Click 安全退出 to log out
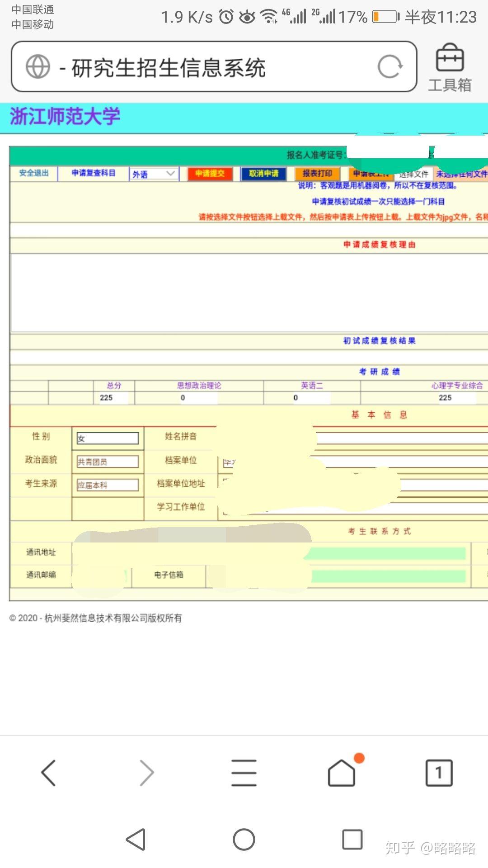This screenshot has height=868, width=488. point(34,173)
